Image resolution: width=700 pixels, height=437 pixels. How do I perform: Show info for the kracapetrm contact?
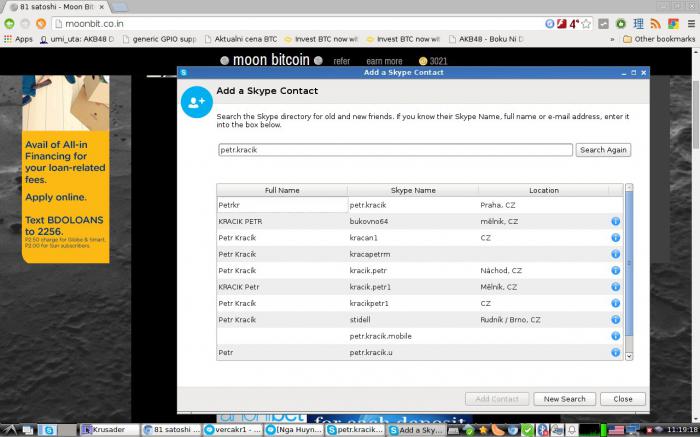pos(615,254)
